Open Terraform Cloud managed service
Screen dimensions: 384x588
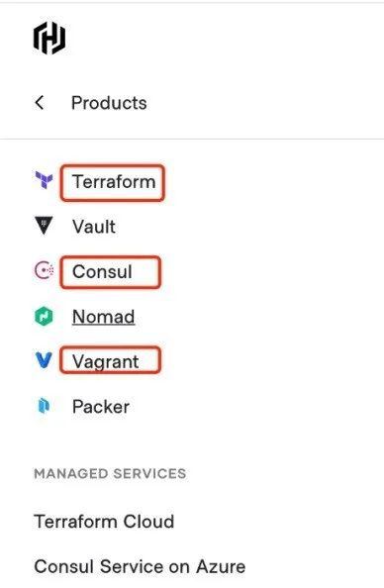(104, 522)
